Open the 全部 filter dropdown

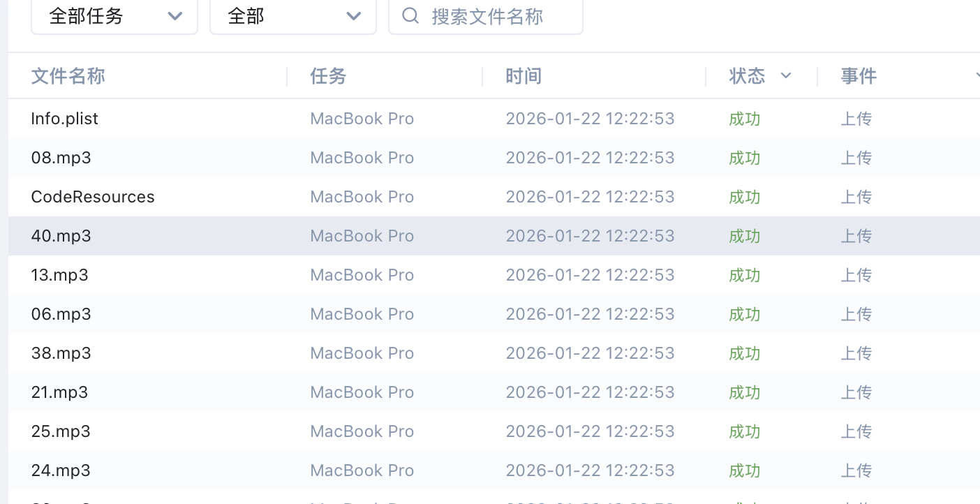[x=293, y=16]
